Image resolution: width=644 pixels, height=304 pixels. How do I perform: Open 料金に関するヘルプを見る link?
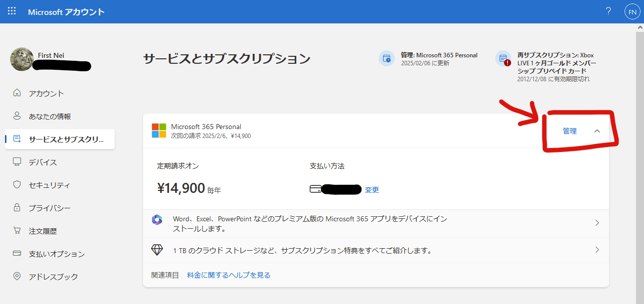coord(229,275)
